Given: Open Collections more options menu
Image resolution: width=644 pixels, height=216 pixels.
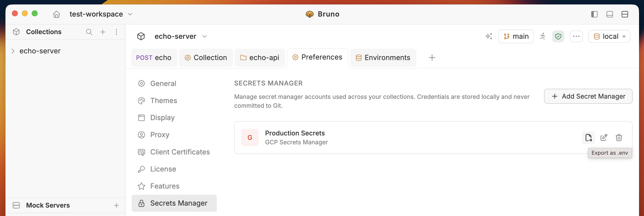Looking at the screenshot, I should (117, 32).
